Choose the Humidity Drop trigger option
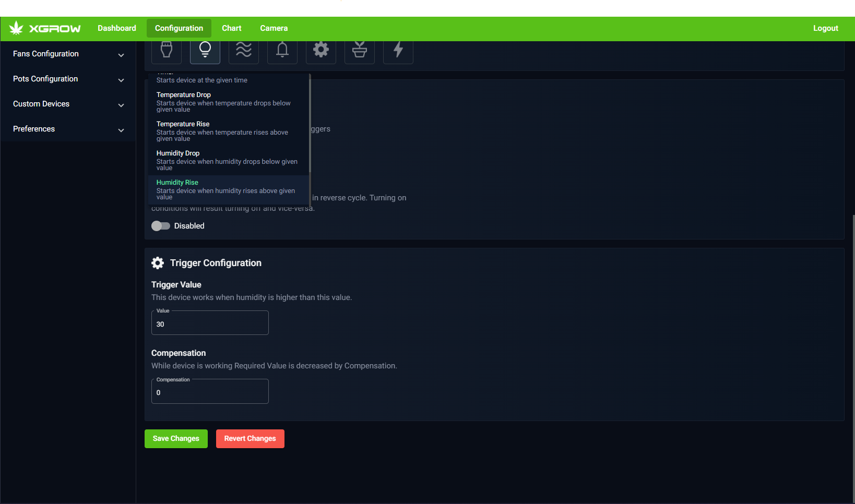 [x=229, y=161]
